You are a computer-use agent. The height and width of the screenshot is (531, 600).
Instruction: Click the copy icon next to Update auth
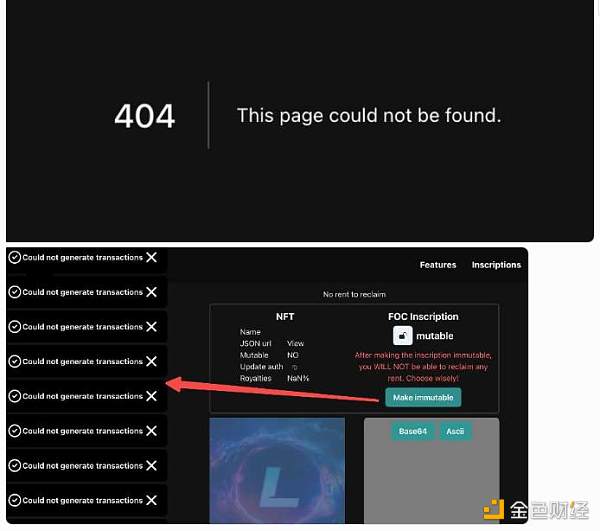click(294, 367)
